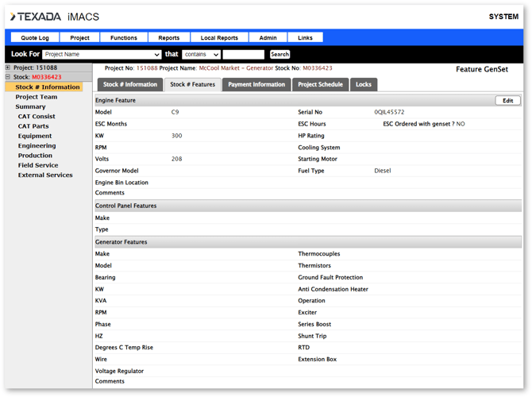Open the Payment Information tab
This screenshot has width=532, height=397.
(x=256, y=84)
